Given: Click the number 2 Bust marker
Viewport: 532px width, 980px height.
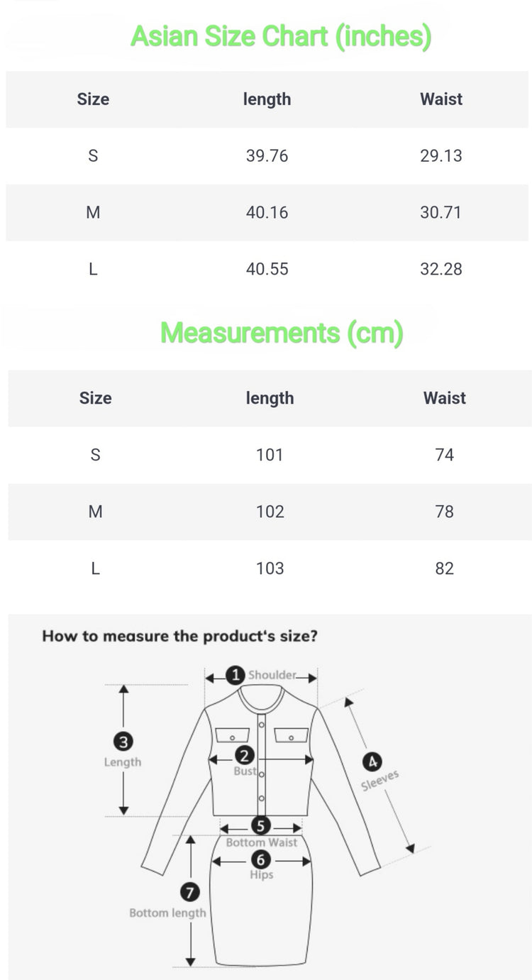Looking at the screenshot, I should (x=245, y=756).
